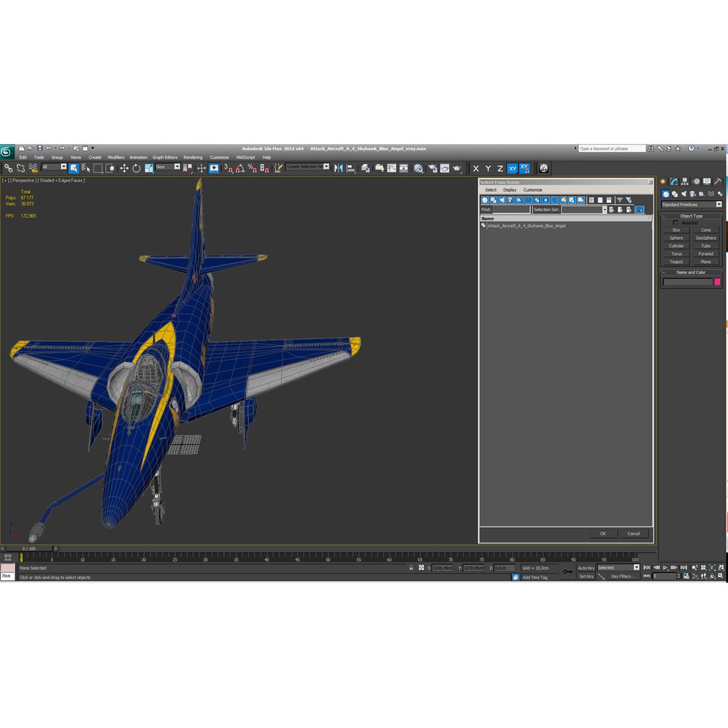This screenshot has height=728, width=728.
Task: Open the Rendering menu
Action: tap(193, 157)
